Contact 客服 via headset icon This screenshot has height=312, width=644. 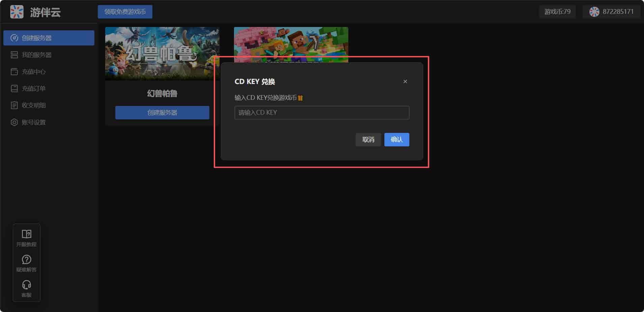pos(26,285)
